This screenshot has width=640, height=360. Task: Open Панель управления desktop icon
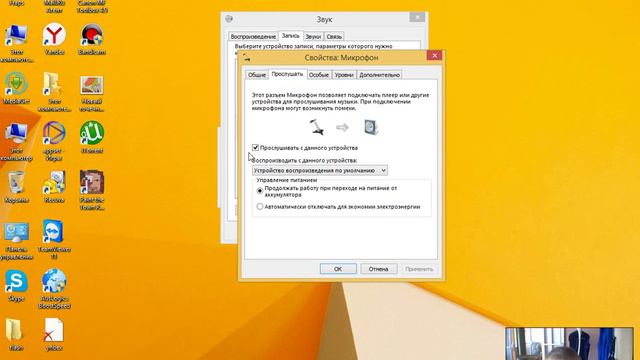coord(16,241)
